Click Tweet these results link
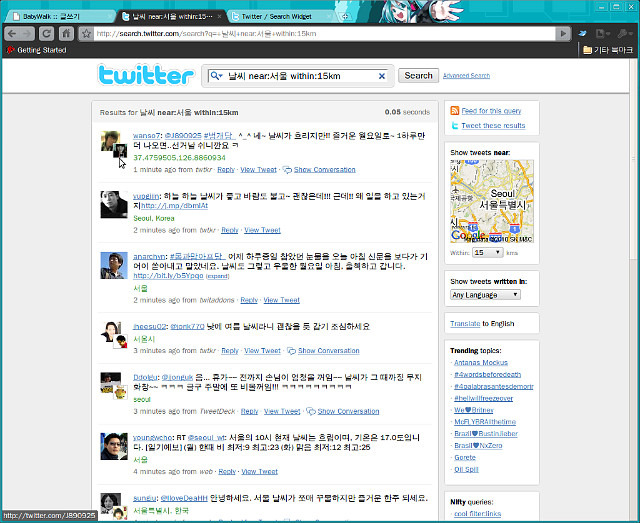Viewport: 640px width, 523px height. (x=493, y=125)
